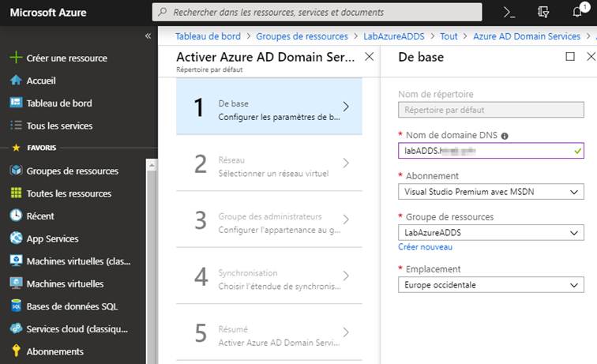Click the Récent clock icon

tap(16, 216)
